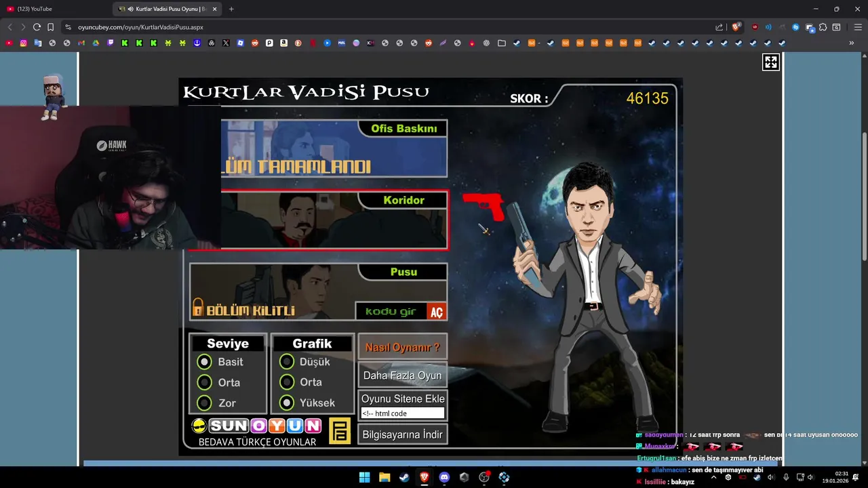
Task: Open the browser extensions puzzle icon
Action: [x=823, y=27]
